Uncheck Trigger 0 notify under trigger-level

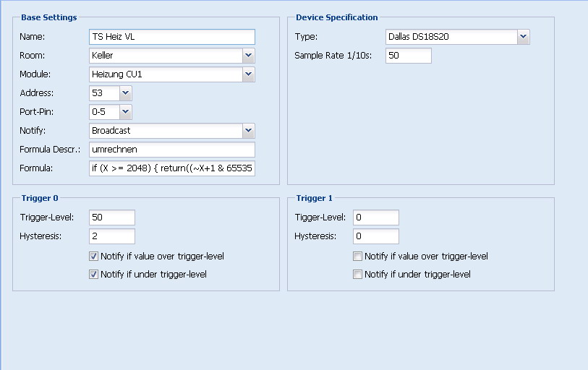tap(93, 275)
